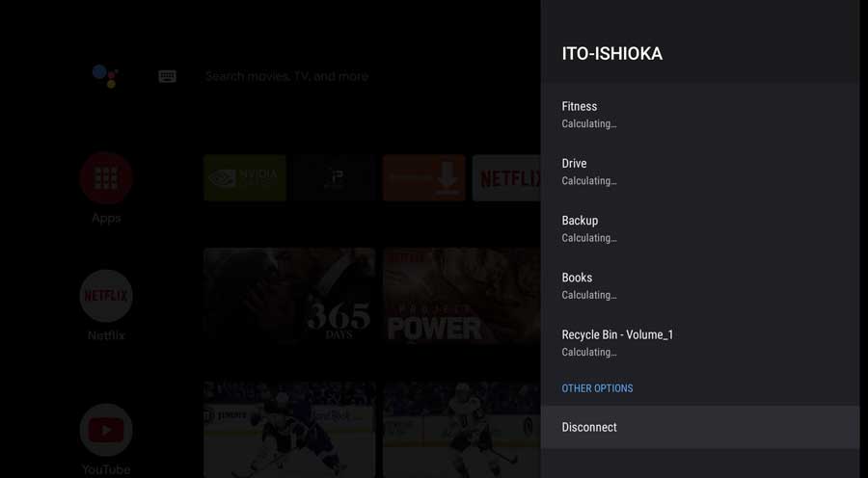This screenshot has width=868, height=478.
Task: Select the Drive storage entry
Action: (x=700, y=172)
